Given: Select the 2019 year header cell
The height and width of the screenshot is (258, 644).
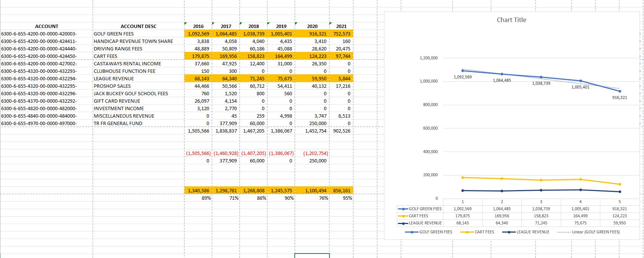Looking at the screenshot, I should point(281,26).
